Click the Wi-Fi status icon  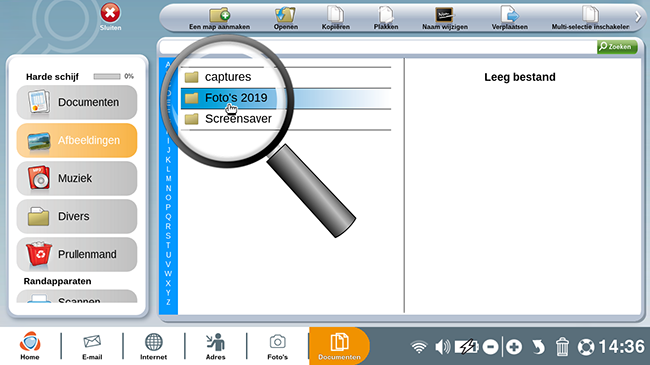tap(419, 347)
